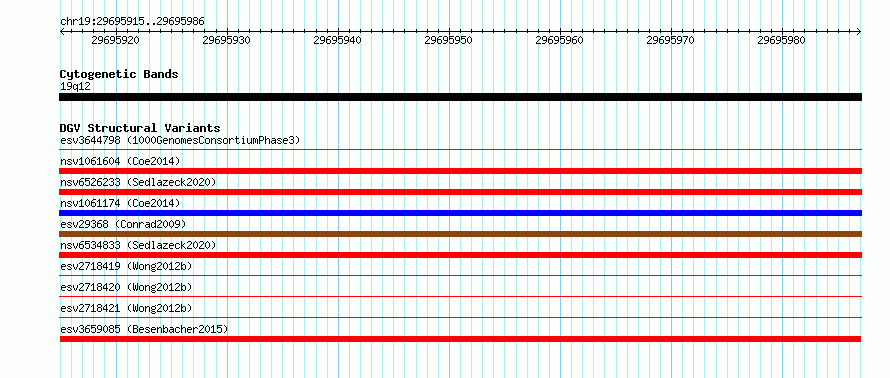
Task: Click the ruler's left arrow end
Action: [62, 31]
